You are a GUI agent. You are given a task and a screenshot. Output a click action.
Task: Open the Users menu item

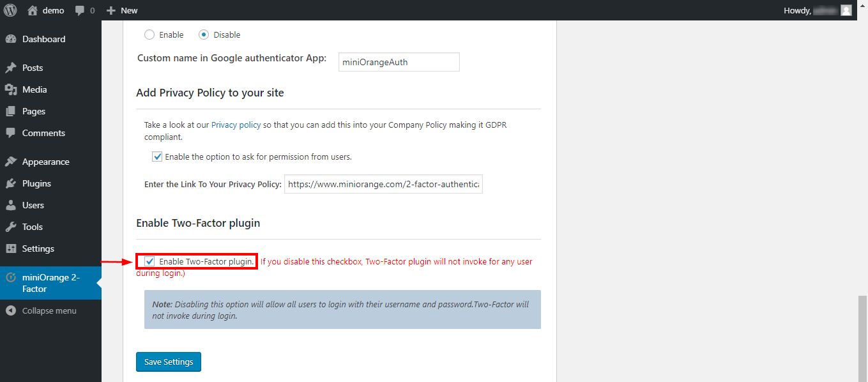(50, 205)
